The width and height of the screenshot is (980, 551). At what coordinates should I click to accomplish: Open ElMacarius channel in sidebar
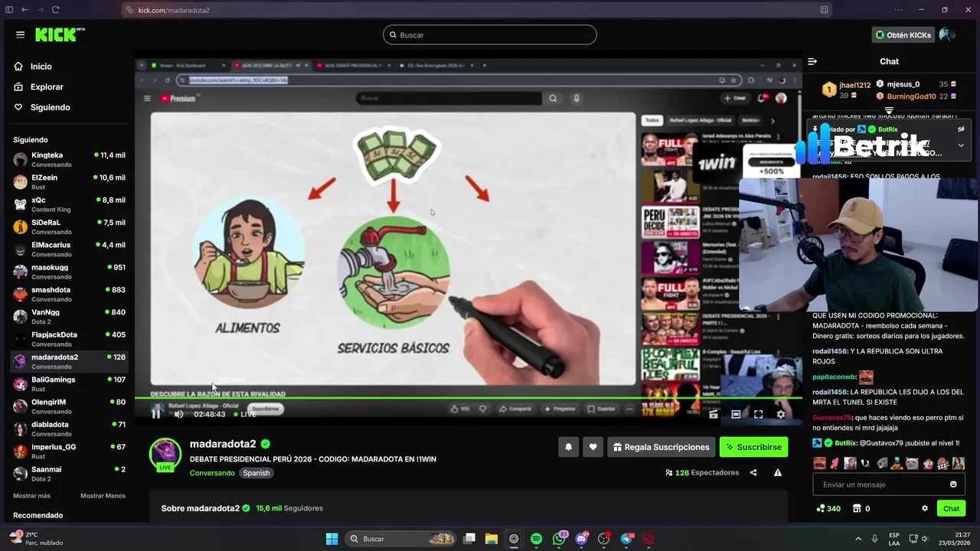pyautogui.click(x=69, y=249)
